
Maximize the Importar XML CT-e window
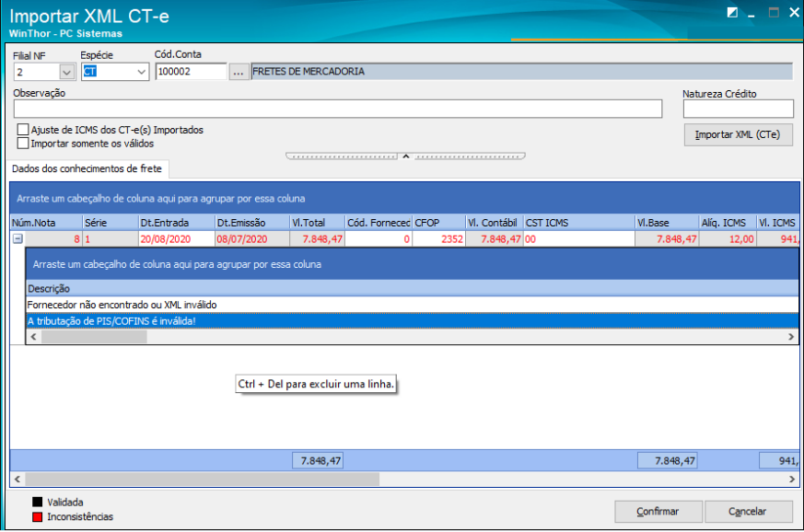click(x=774, y=13)
